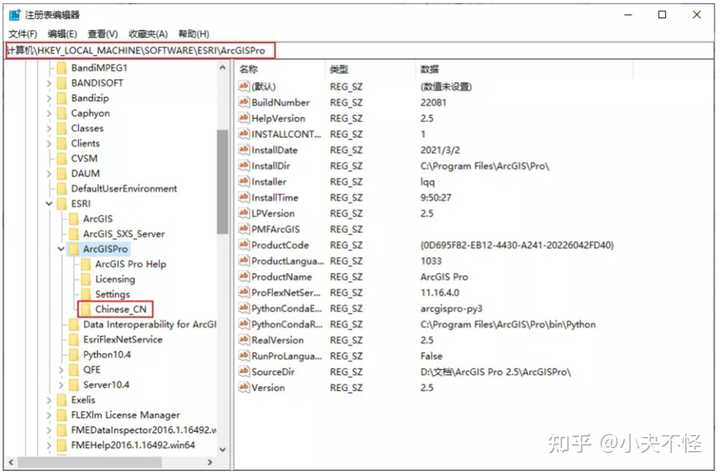720x473 pixels.
Task: Expand the Exelis key
Action: 49,400
